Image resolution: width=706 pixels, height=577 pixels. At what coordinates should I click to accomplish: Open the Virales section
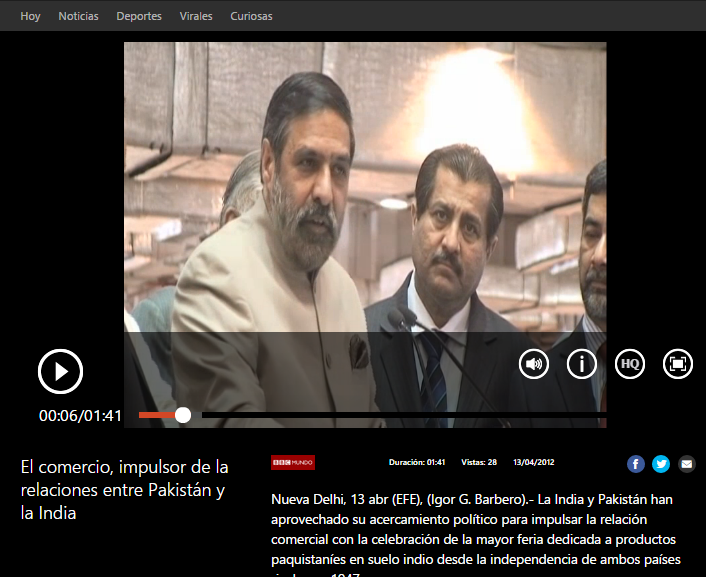(196, 16)
